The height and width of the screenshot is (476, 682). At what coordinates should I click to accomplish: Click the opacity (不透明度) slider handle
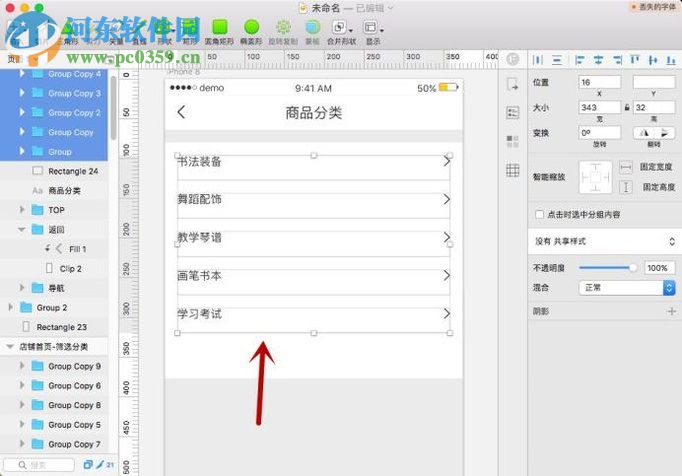(633, 268)
